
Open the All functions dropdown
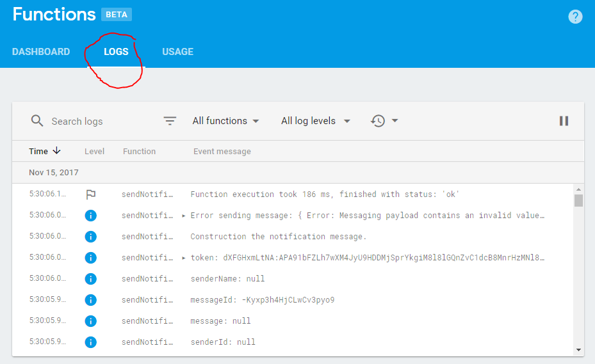pos(225,121)
